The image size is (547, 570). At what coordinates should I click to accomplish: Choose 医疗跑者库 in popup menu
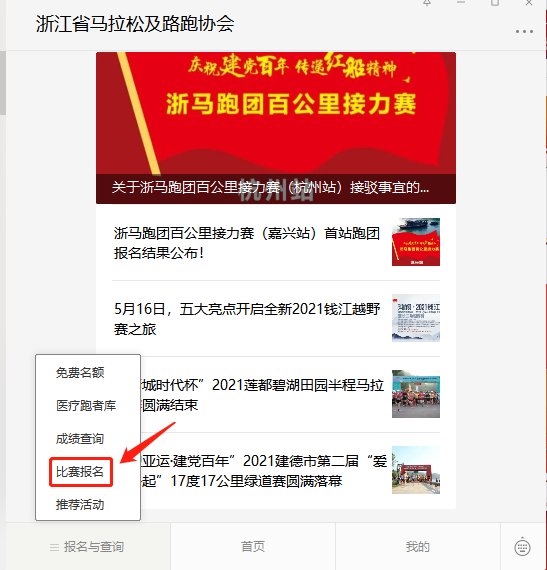coord(86,406)
